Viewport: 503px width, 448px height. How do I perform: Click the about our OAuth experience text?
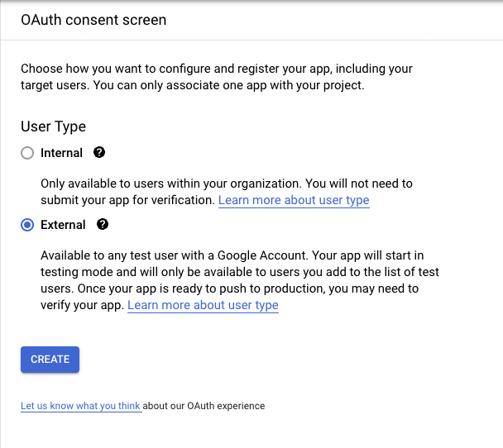point(204,406)
